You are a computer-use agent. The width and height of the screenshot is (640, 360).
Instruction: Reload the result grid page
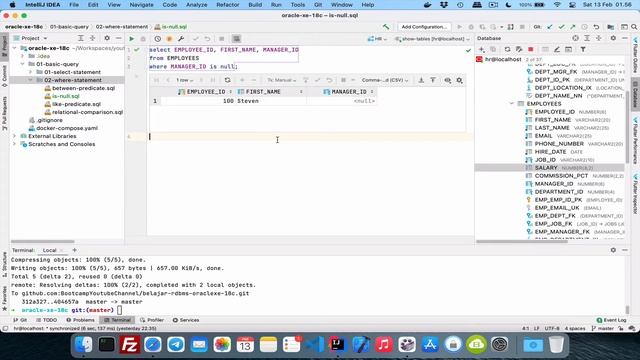click(x=227, y=80)
